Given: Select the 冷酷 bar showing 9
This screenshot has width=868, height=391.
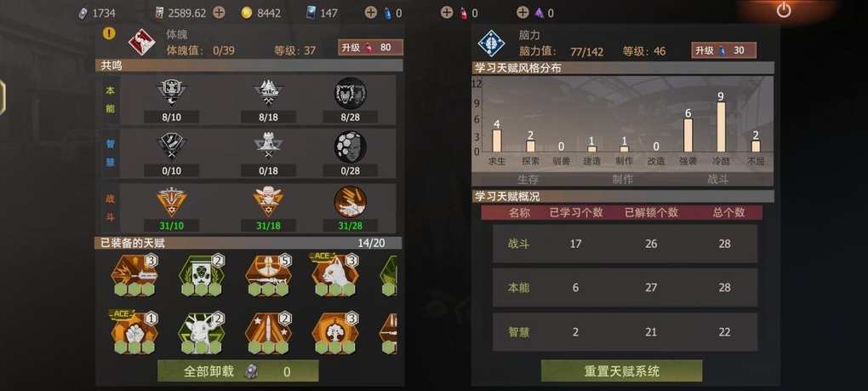Looking at the screenshot, I should [720, 127].
